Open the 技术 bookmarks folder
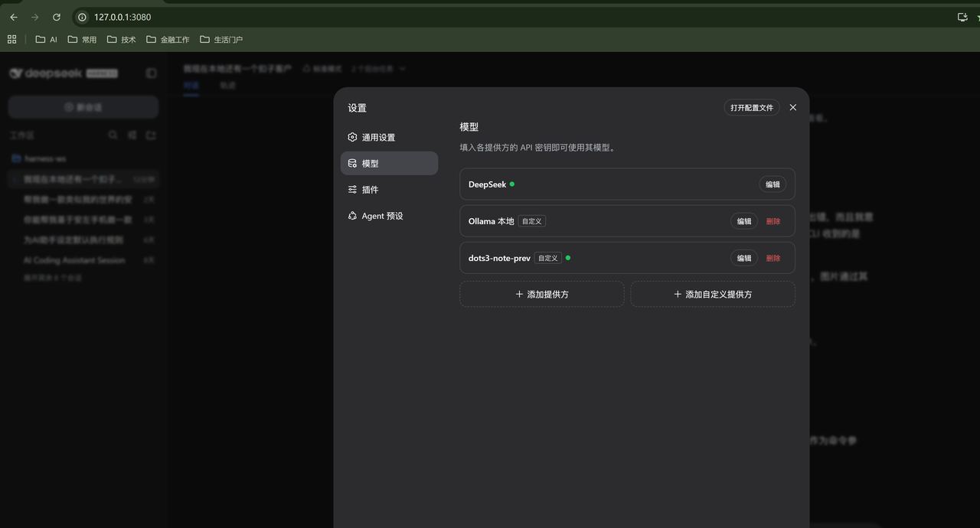 point(122,39)
